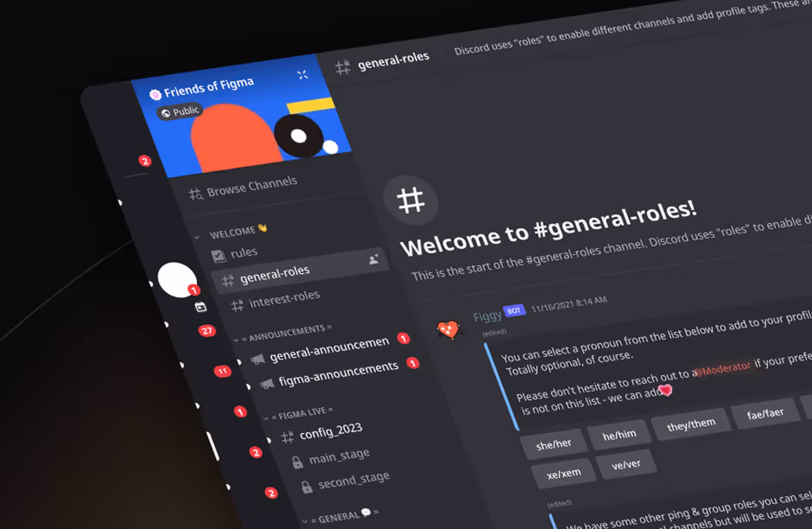This screenshot has height=529, width=812.
Task: Open the figma-announcements channel
Action: tap(338, 373)
